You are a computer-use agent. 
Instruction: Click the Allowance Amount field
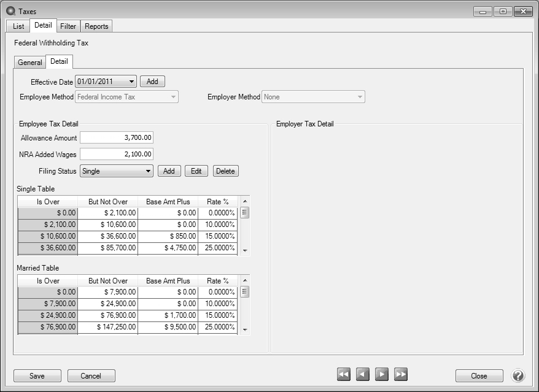[x=117, y=138]
